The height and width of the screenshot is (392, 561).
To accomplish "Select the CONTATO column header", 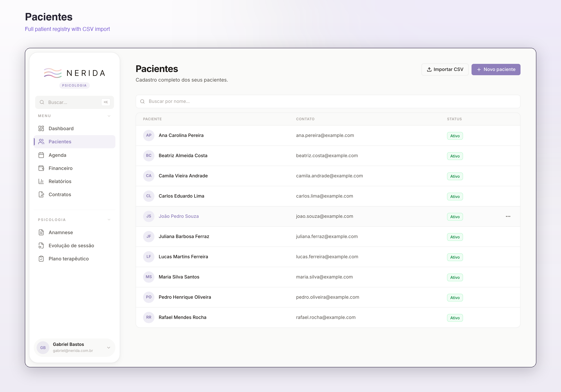I will (x=305, y=119).
